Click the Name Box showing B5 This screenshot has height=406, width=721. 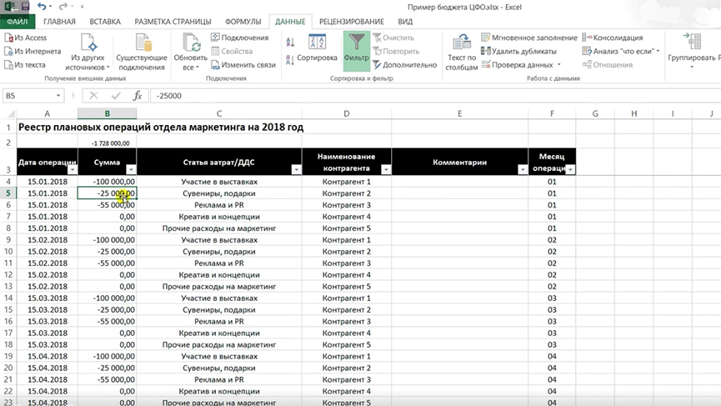pyautogui.click(x=29, y=96)
